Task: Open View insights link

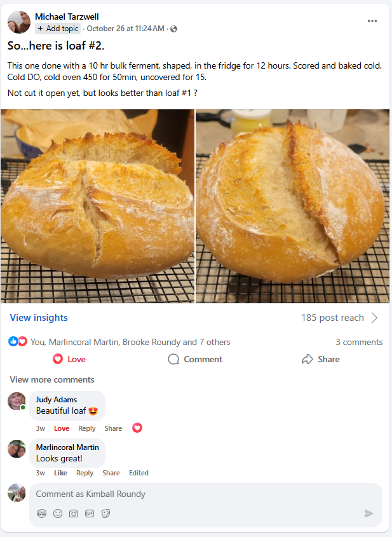Action: click(39, 318)
